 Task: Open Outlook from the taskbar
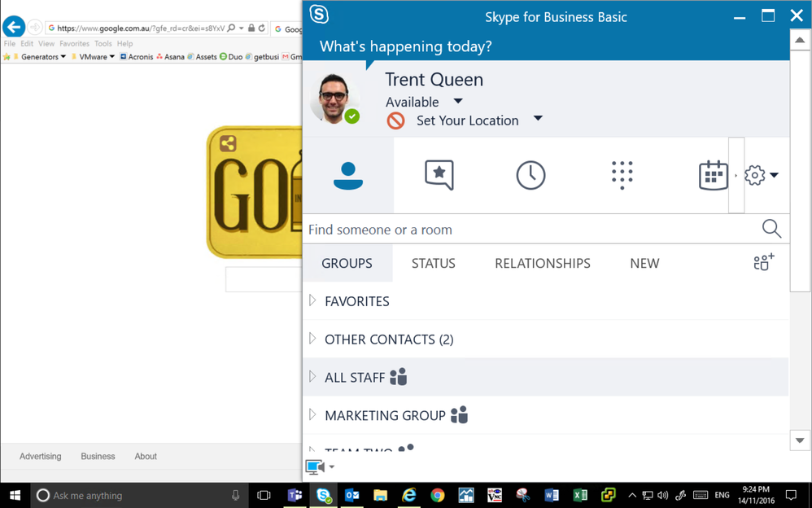352,496
